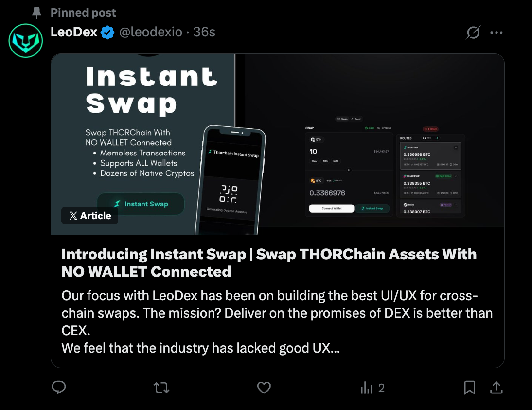532x410 pixels.
Task: Like the post with the heart icon
Action: [264, 387]
